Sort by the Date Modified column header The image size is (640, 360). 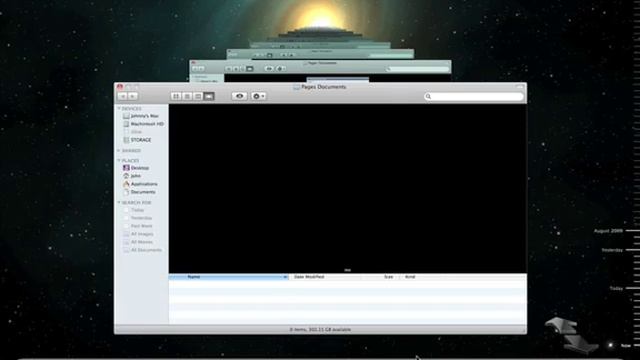click(x=325, y=277)
